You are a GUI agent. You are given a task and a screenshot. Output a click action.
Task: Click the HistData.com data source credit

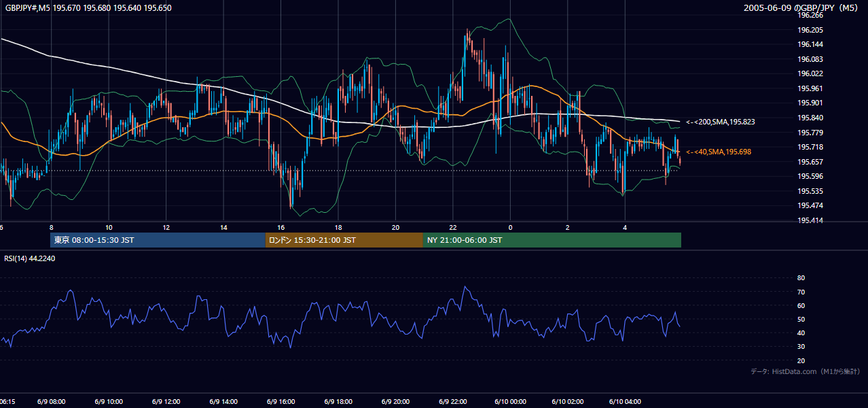(805, 371)
